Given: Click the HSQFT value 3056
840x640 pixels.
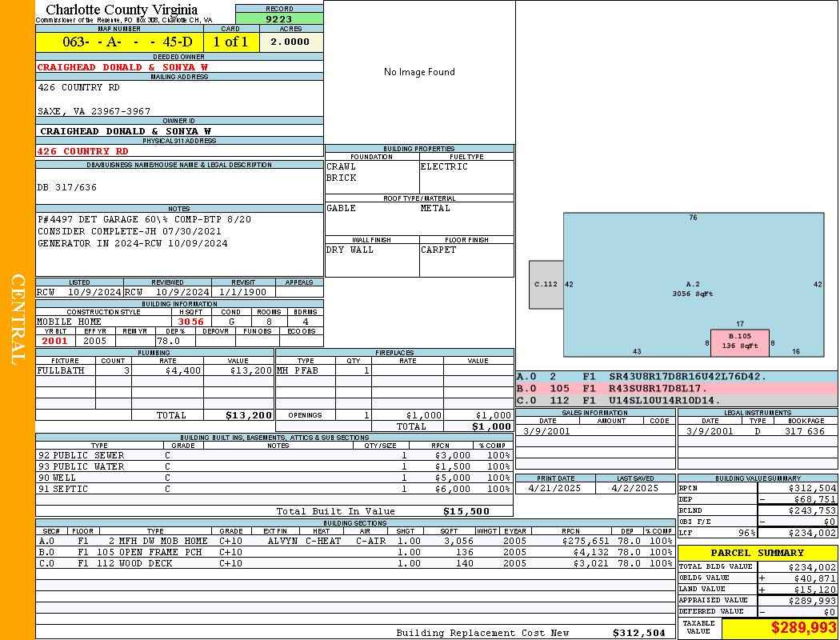Looking at the screenshot, I should click(190, 322).
